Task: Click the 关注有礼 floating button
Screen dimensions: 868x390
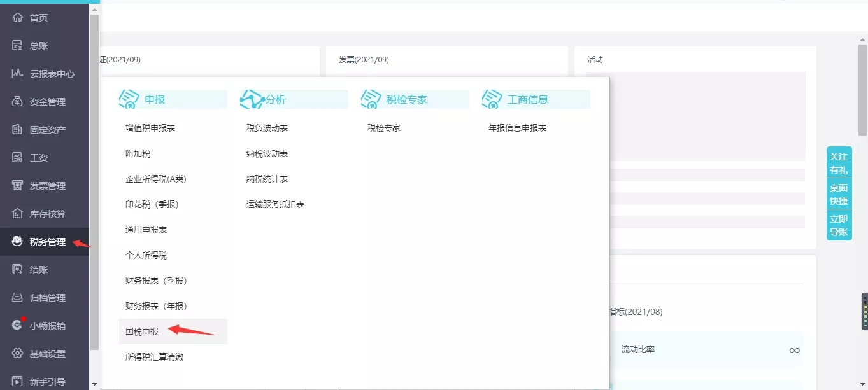Action: pyautogui.click(x=839, y=163)
